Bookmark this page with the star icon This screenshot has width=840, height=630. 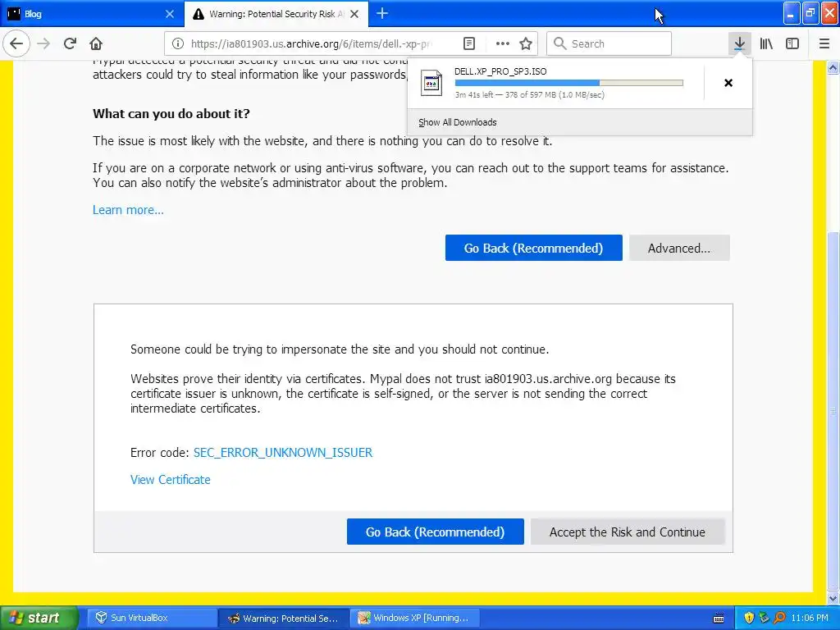(526, 43)
